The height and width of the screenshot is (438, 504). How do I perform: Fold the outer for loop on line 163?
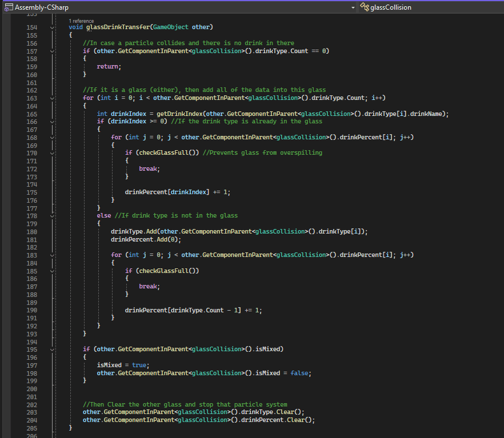click(x=53, y=98)
